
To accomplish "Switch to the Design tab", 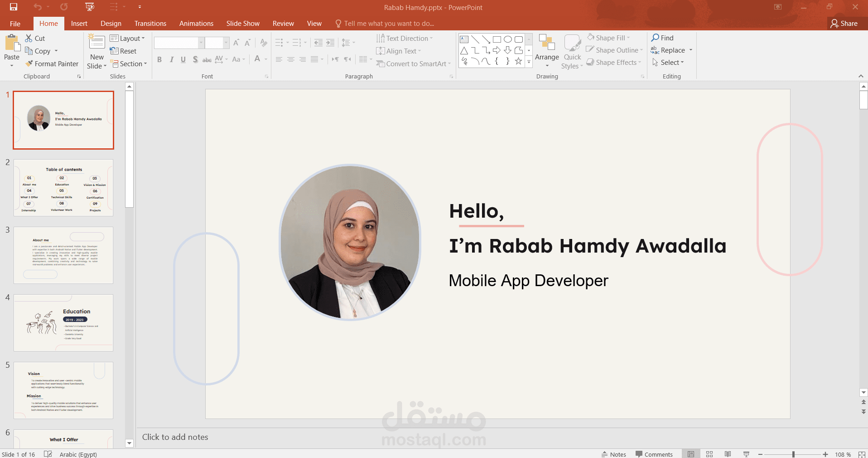I will tap(111, 24).
